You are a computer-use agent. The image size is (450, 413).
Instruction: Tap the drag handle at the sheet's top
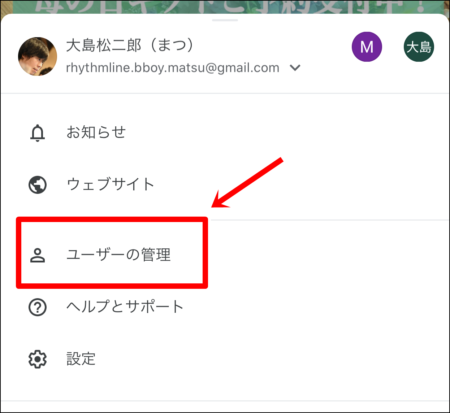[x=225, y=20]
